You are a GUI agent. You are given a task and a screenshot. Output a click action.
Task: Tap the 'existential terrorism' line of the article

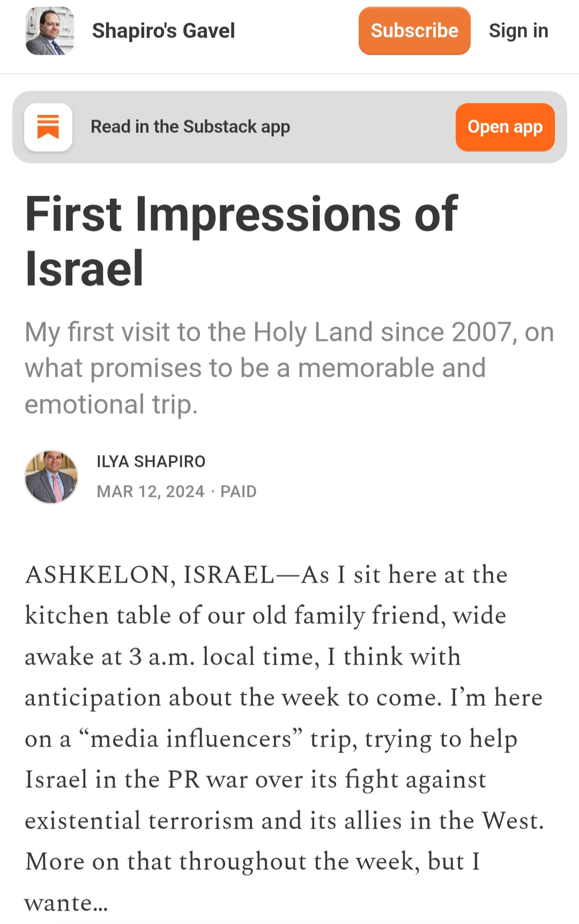[x=284, y=821]
